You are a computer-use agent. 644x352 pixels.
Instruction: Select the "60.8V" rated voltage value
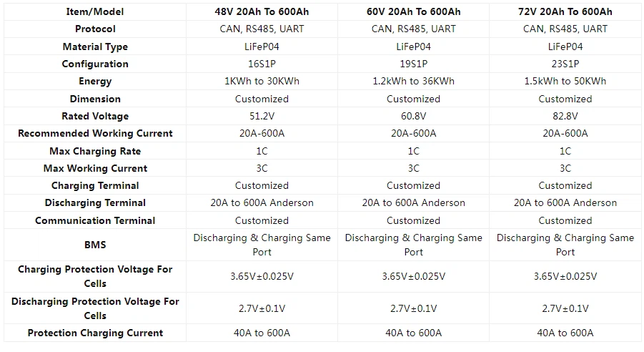click(x=413, y=116)
